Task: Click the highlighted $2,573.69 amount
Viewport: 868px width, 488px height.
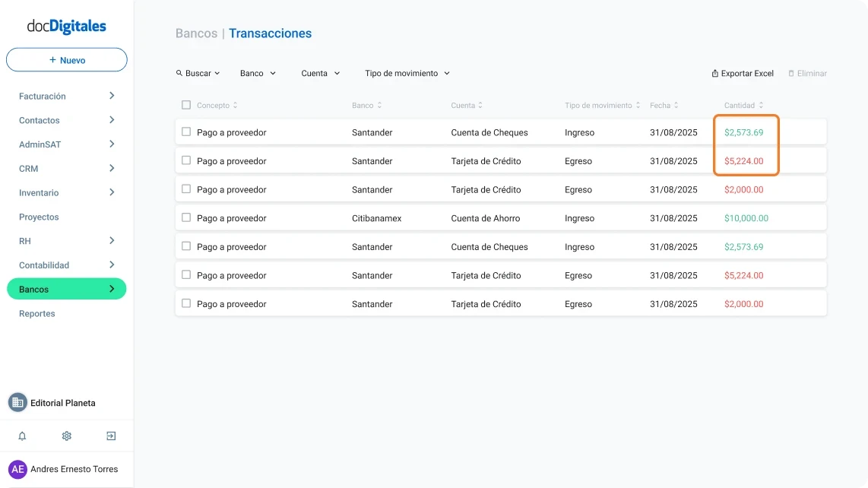Action: 743,132
